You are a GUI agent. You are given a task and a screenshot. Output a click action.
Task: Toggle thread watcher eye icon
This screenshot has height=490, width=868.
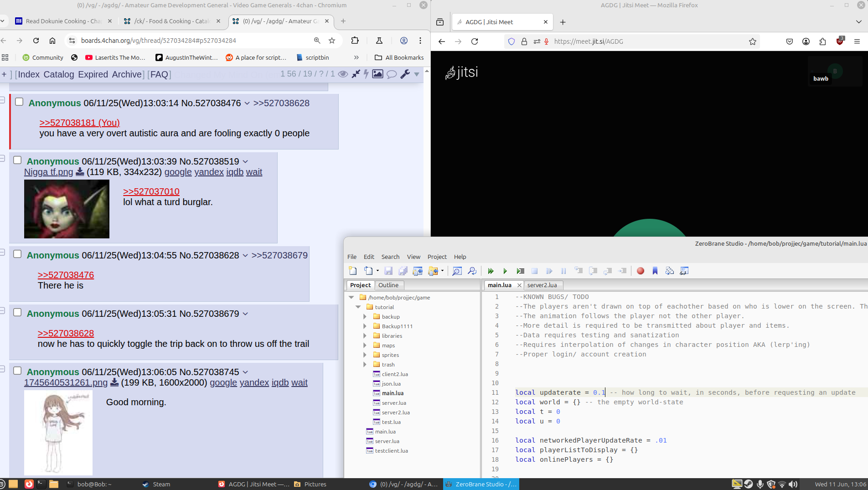coord(343,74)
